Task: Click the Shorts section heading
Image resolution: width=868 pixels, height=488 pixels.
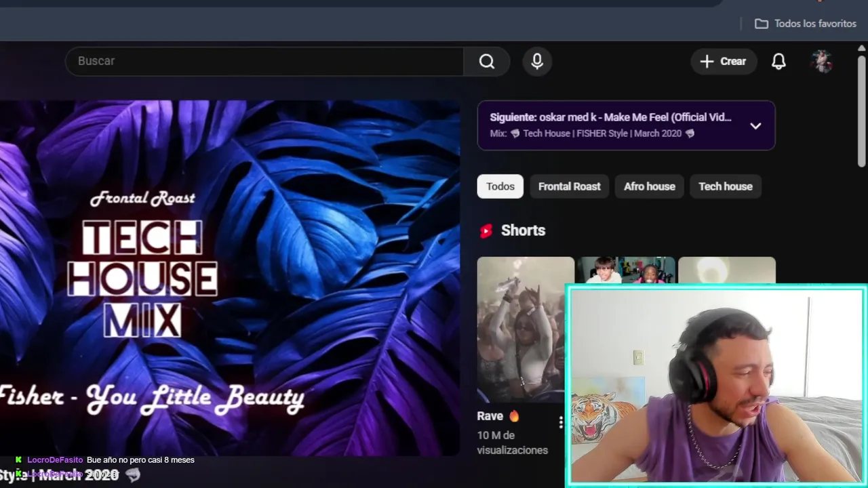Action: pyautogui.click(x=523, y=230)
